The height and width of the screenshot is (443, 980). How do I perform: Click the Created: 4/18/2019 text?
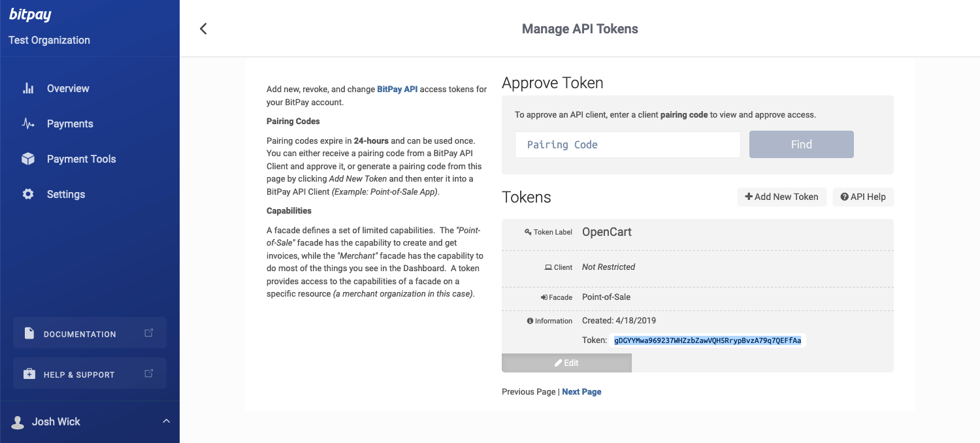click(x=619, y=320)
